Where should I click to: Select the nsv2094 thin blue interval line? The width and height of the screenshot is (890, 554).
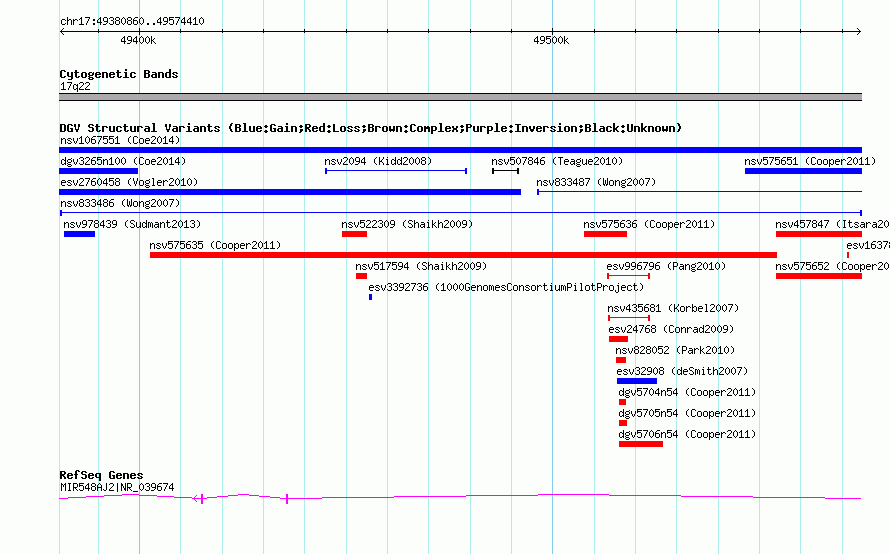click(x=396, y=171)
